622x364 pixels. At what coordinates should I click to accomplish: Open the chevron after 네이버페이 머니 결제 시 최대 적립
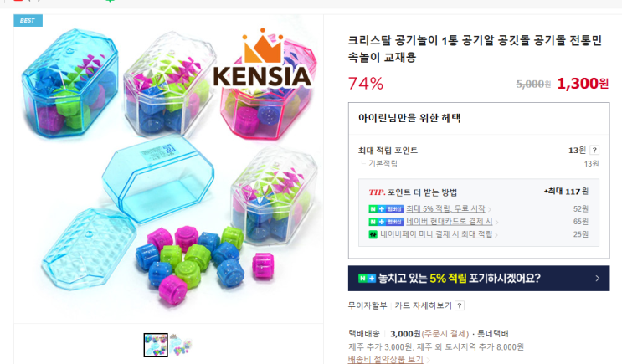point(496,235)
